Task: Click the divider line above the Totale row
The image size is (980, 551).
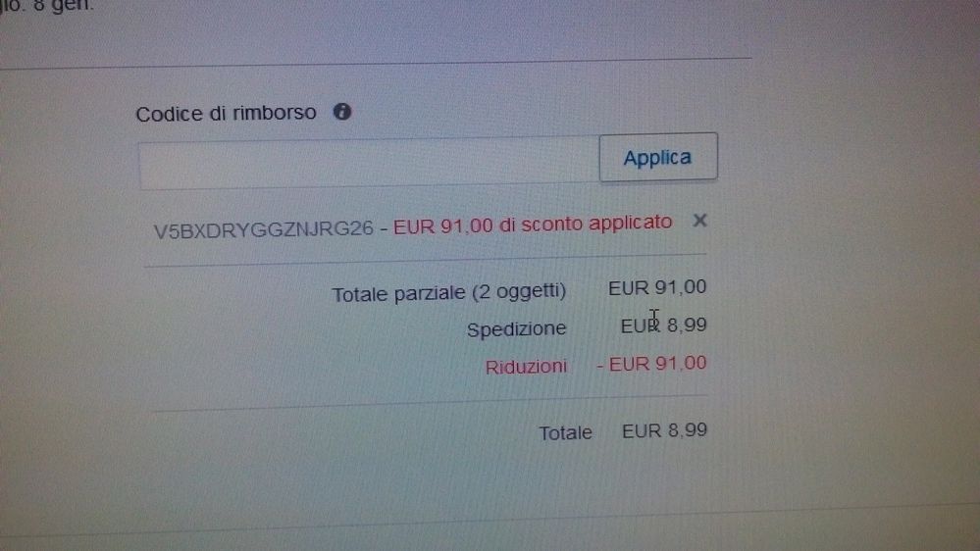Action: click(432, 403)
